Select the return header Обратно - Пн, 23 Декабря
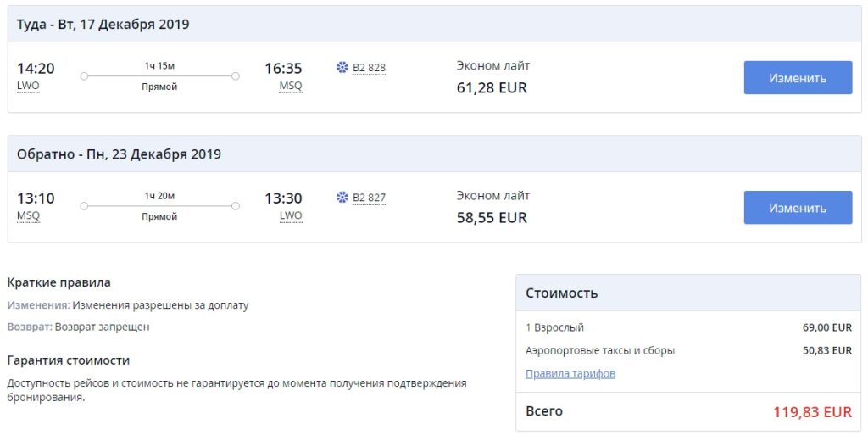This screenshot has width=868, height=441. point(119,154)
